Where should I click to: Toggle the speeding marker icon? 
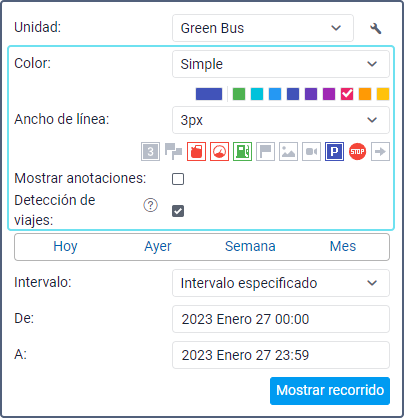tap(219, 152)
